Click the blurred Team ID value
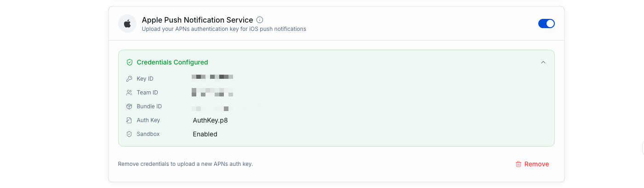Viewport: 644px width, 188px height. pyautogui.click(x=212, y=92)
